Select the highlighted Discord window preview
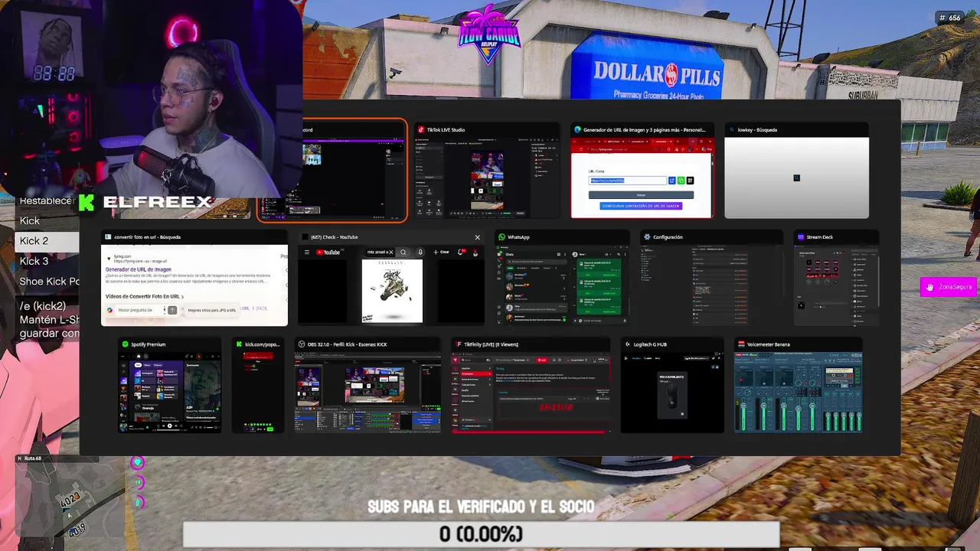Viewport: 980px width, 551px height. point(332,170)
